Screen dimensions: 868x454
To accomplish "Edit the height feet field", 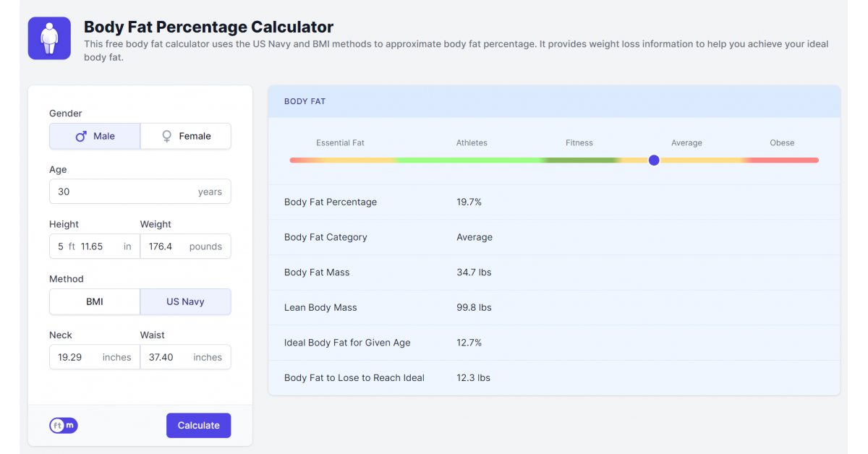I will pyautogui.click(x=61, y=247).
